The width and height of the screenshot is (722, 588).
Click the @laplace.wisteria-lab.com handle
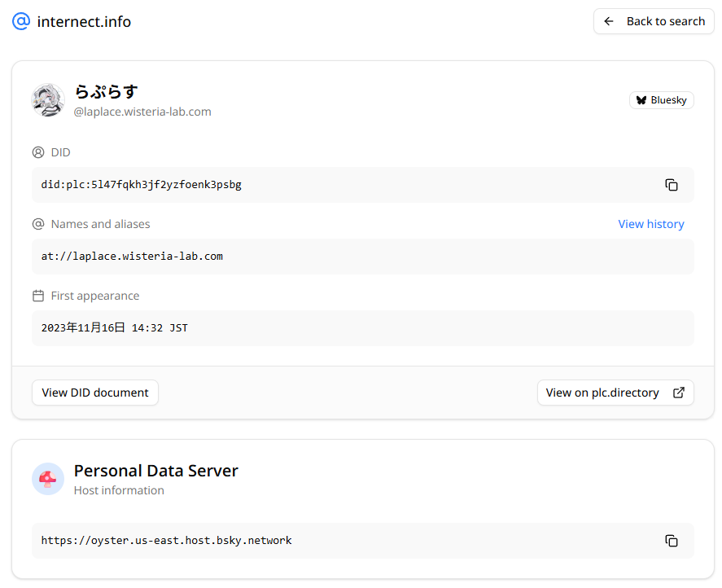point(142,112)
